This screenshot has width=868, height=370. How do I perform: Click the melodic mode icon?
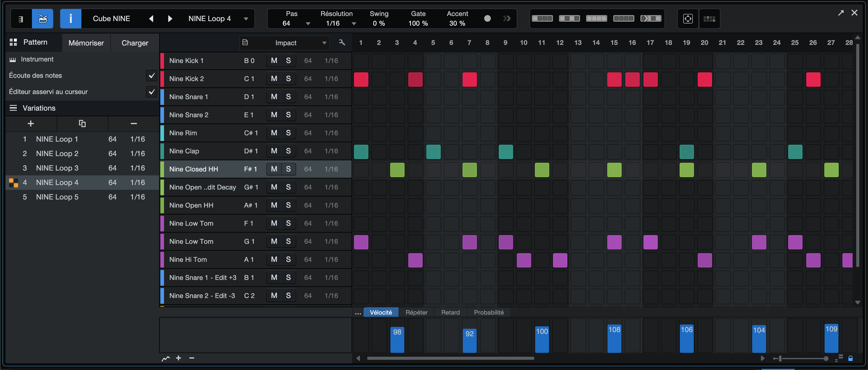tap(21, 18)
